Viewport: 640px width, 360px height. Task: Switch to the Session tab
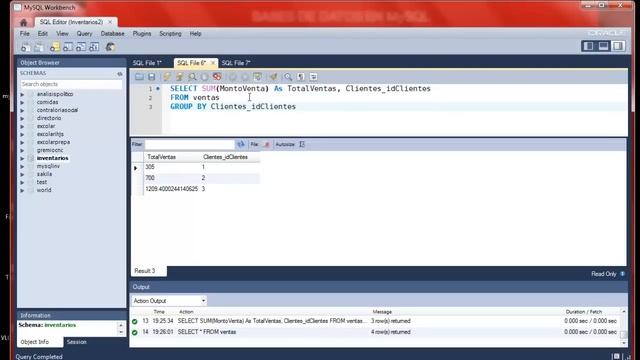tap(77, 342)
